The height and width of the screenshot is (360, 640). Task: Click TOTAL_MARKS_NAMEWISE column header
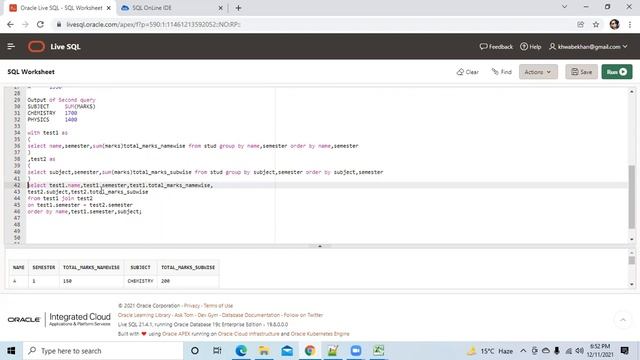pyautogui.click(x=91, y=267)
